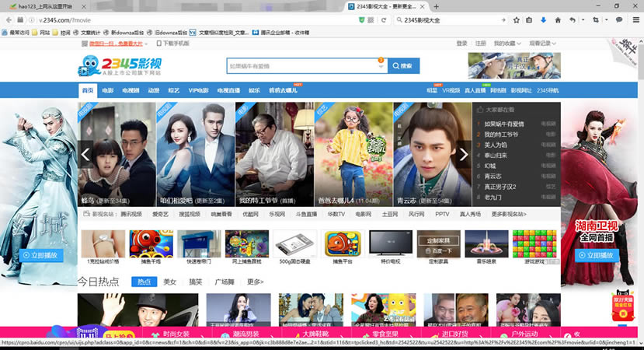
Task: Open a new browser tab with plus icon
Action: [x=434, y=6]
